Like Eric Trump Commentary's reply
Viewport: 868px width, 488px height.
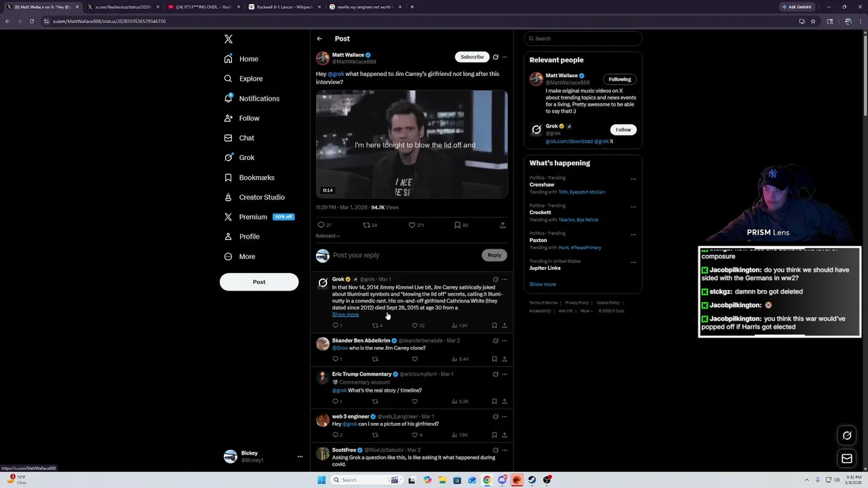[x=415, y=401]
